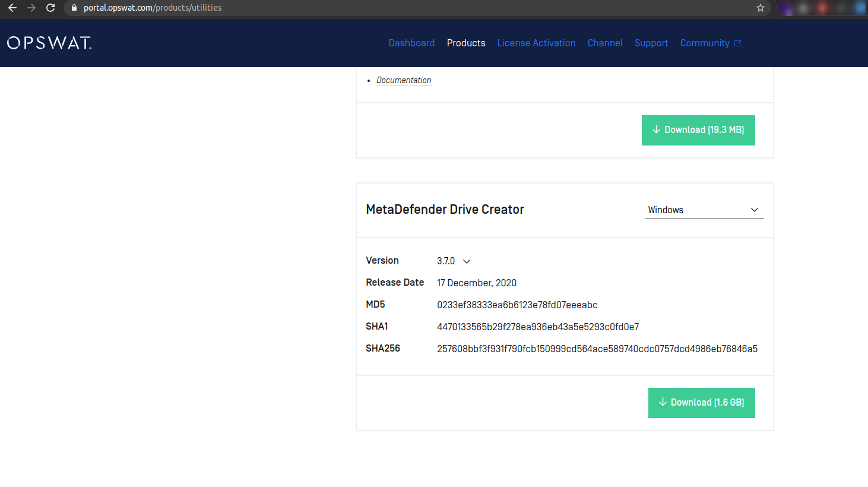Go to License Activation
This screenshot has width=868, height=487.
(536, 43)
